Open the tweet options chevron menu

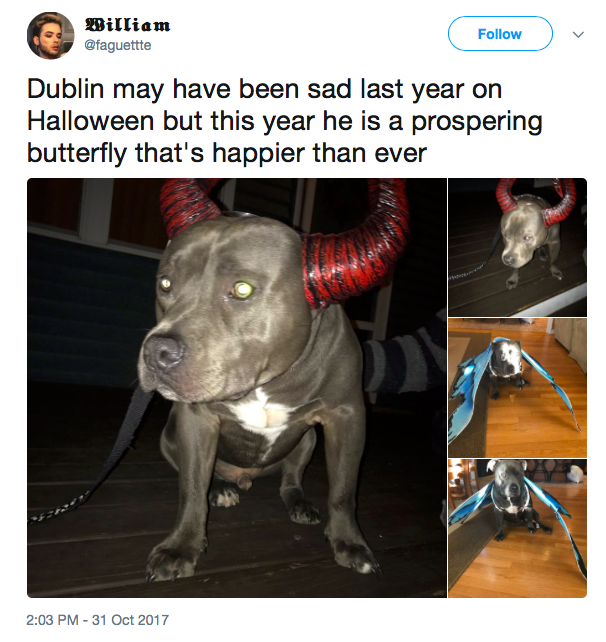pyautogui.click(x=578, y=34)
